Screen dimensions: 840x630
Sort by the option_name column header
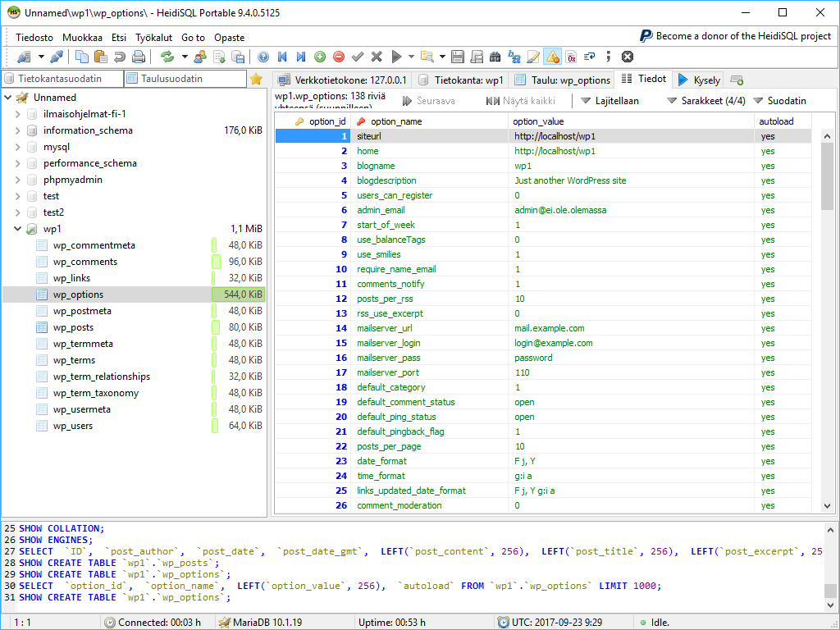(429, 121)
